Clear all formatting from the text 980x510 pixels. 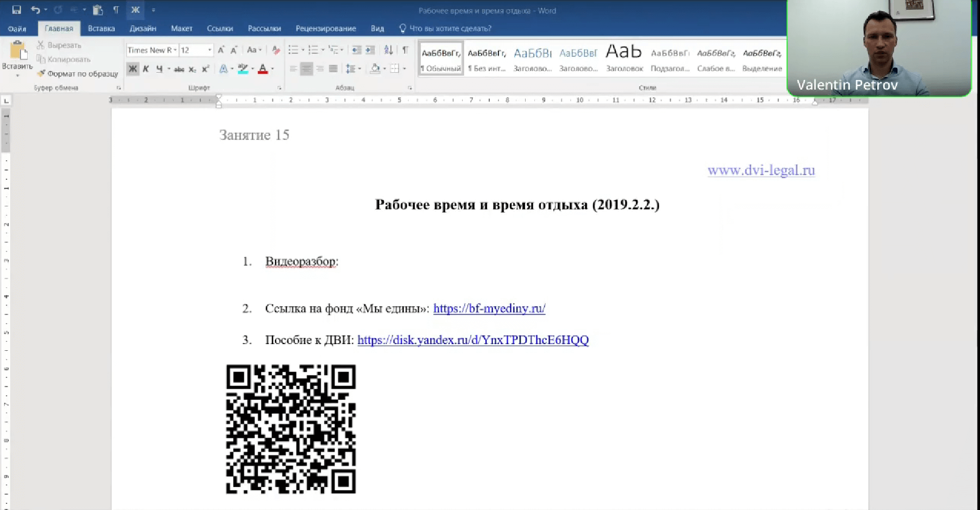[x=276, y=50]
